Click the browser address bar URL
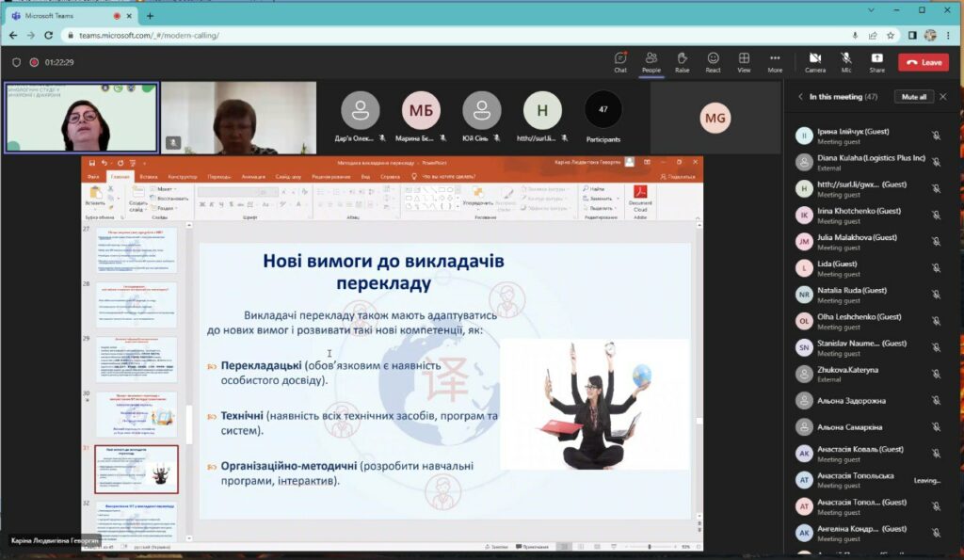Viewport: 964px width, 560px height. pos(169,35)
